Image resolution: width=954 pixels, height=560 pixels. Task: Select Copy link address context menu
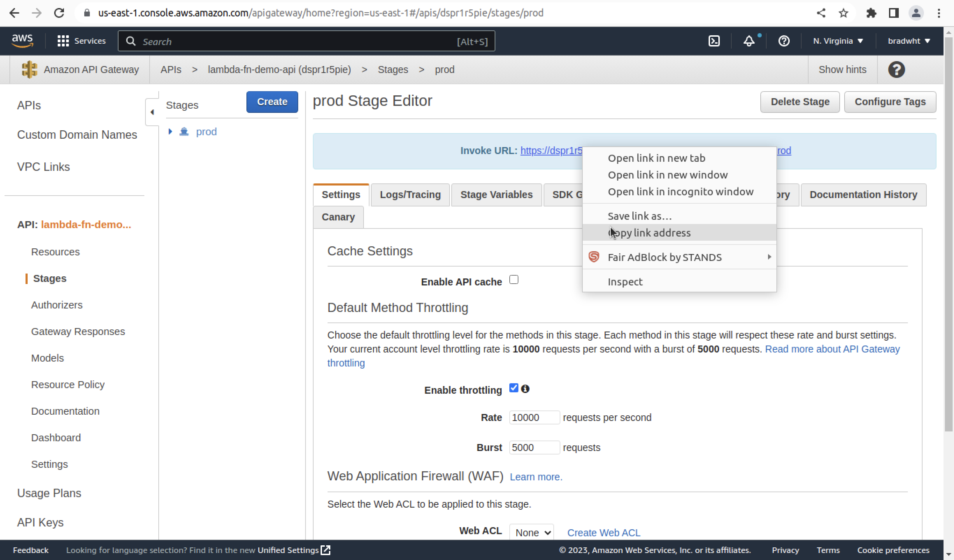coord(649,233)
